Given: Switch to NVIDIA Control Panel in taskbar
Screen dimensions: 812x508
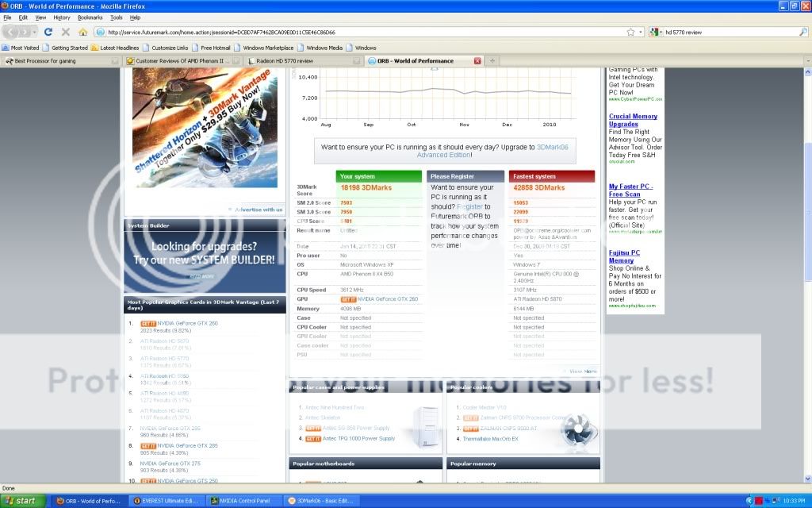Looking at the screenshot, I should pos(243,501).
